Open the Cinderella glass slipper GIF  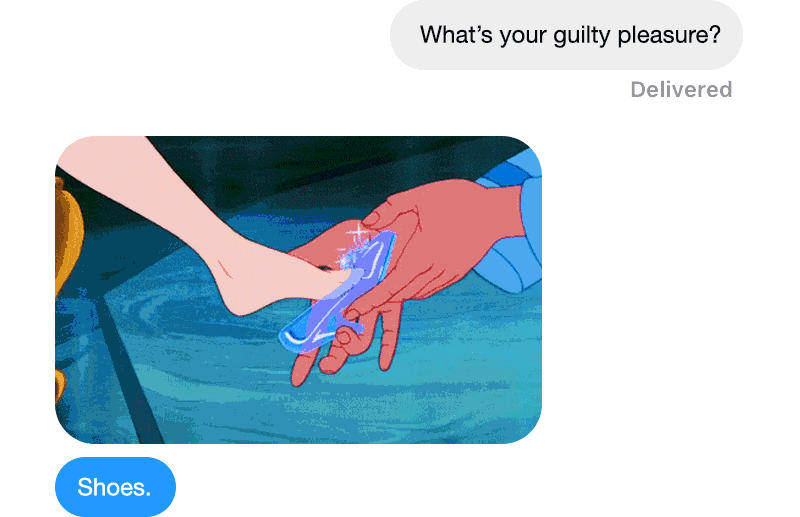(x=298, y=290)
